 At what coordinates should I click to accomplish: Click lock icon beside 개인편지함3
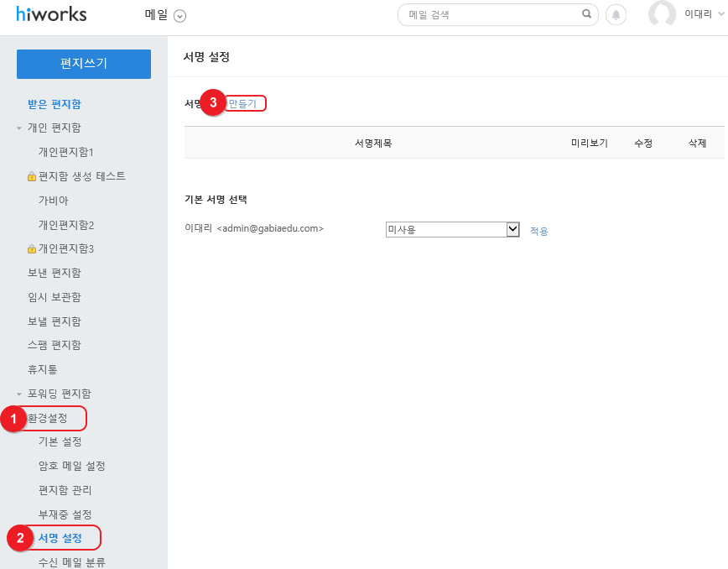32,248
